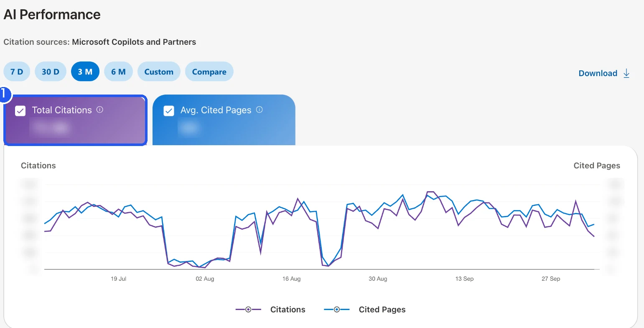Click the 19 Jul axis label
Screen dimensions: 644x328
click(x=119, y=279)
